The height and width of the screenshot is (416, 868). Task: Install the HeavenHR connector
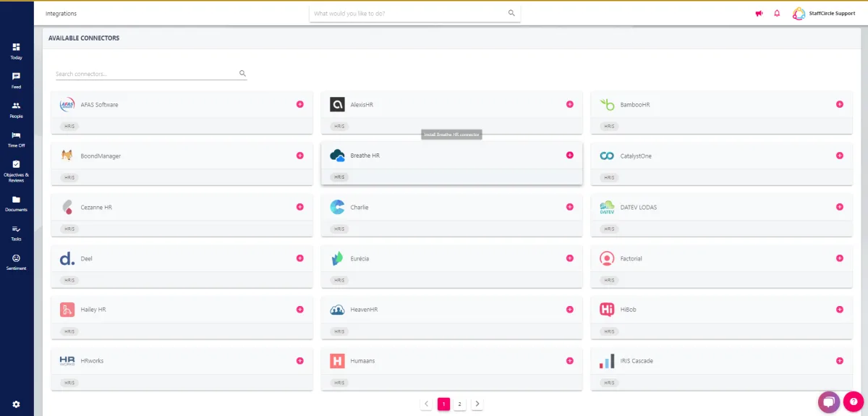(x=569, y=310)
